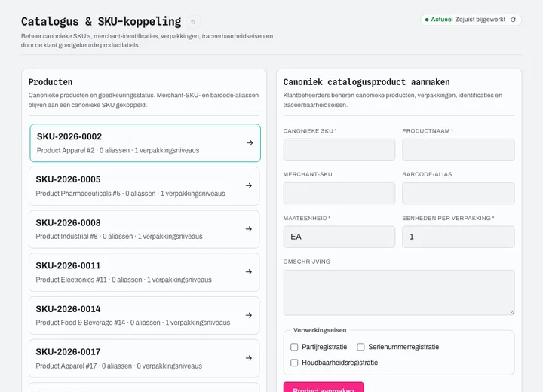
Task: Click the Eenheden per verpakking field
Action: coord(459,237)
